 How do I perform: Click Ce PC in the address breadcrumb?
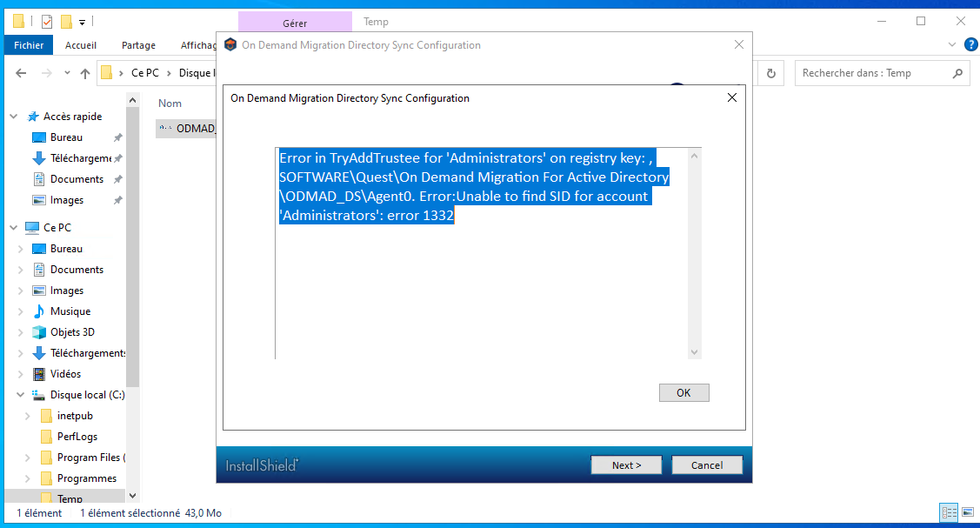pyautogui.click(x=145, y=72)
